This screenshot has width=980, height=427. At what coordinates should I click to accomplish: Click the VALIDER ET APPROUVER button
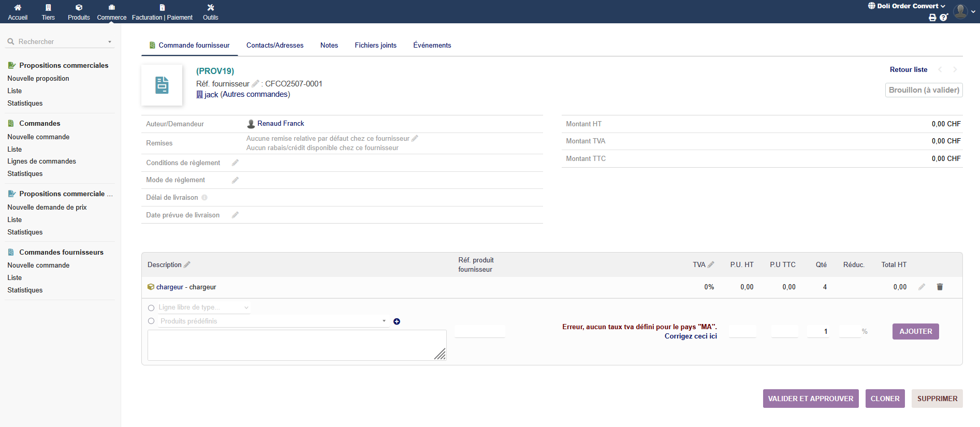[x=810, y=399]
